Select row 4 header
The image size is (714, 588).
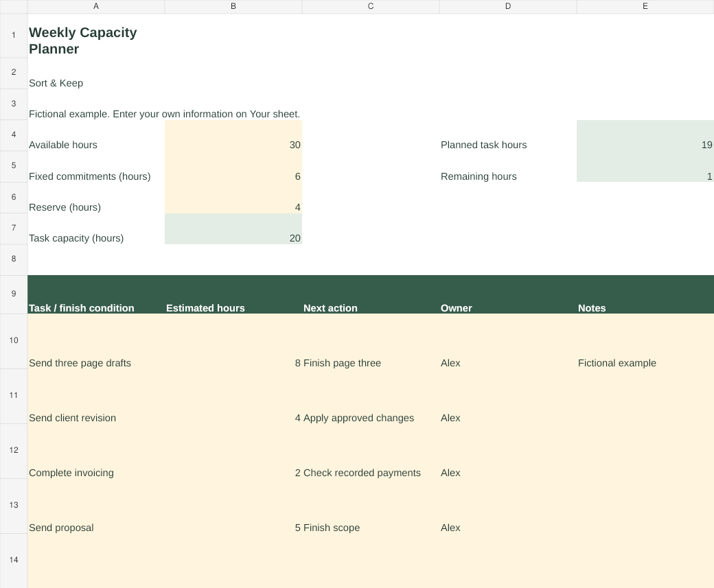pyautogui.click(x=14, y=135)
